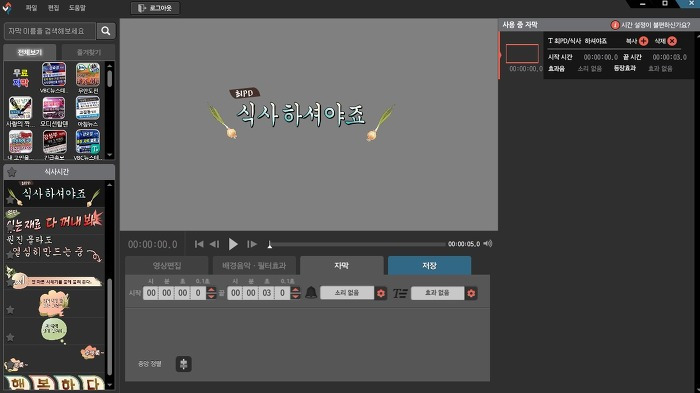The width and height of the screenshot is (700, 393).
Task: Click the end time seconds field showing 03
Action: pos(267,293)
